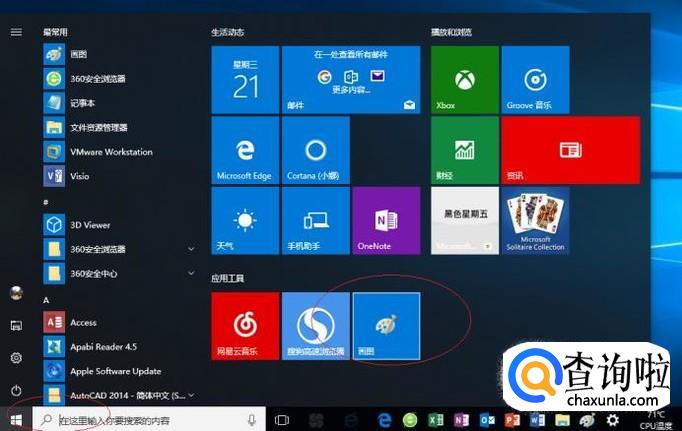Launch 3D Viewer from the app list

(x=118, y=225)
